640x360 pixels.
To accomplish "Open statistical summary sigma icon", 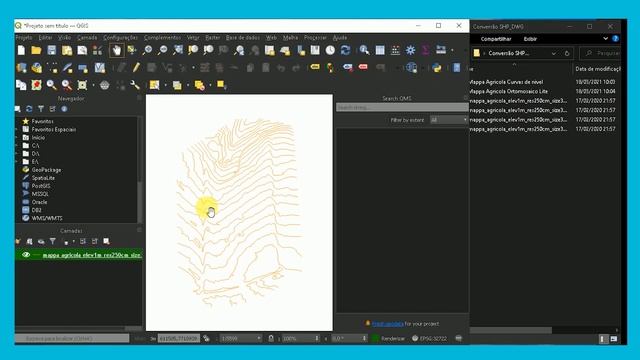I will [425, 50].
